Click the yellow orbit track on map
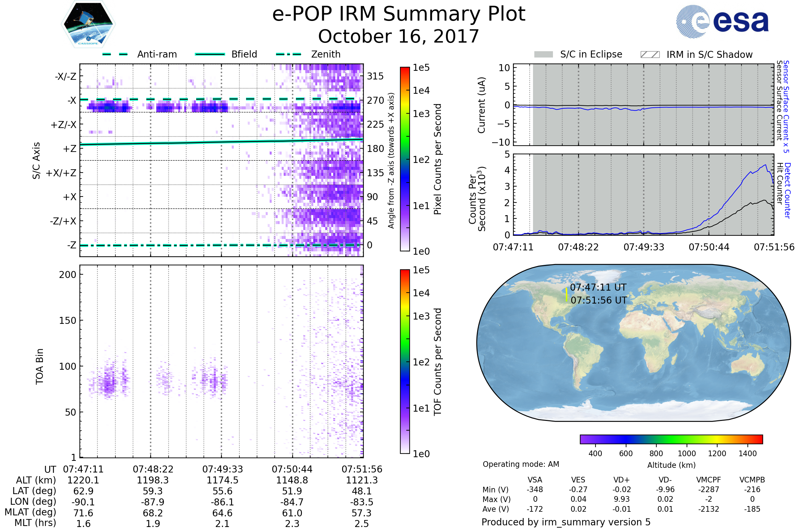 point(566,295)
